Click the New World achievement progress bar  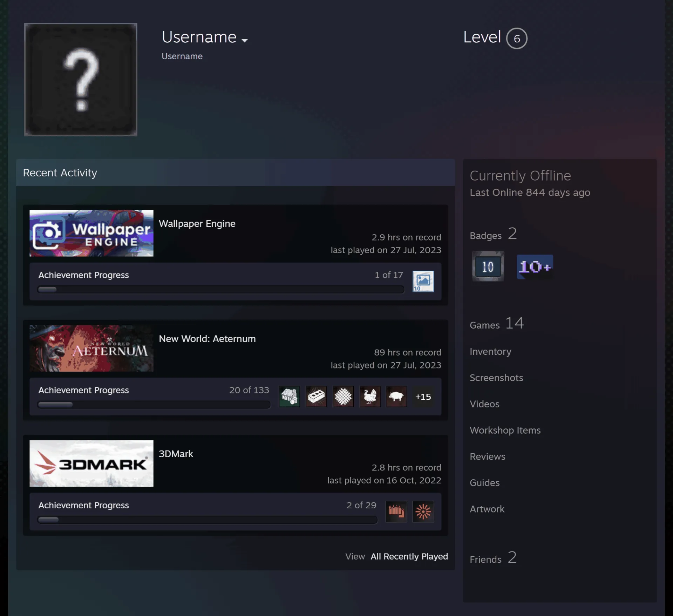tap(154, 405)
